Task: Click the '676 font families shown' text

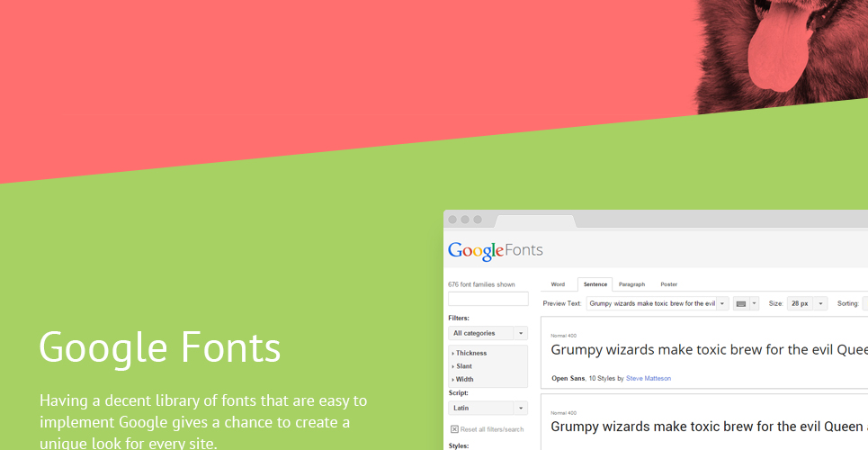Action: (481, 284)
